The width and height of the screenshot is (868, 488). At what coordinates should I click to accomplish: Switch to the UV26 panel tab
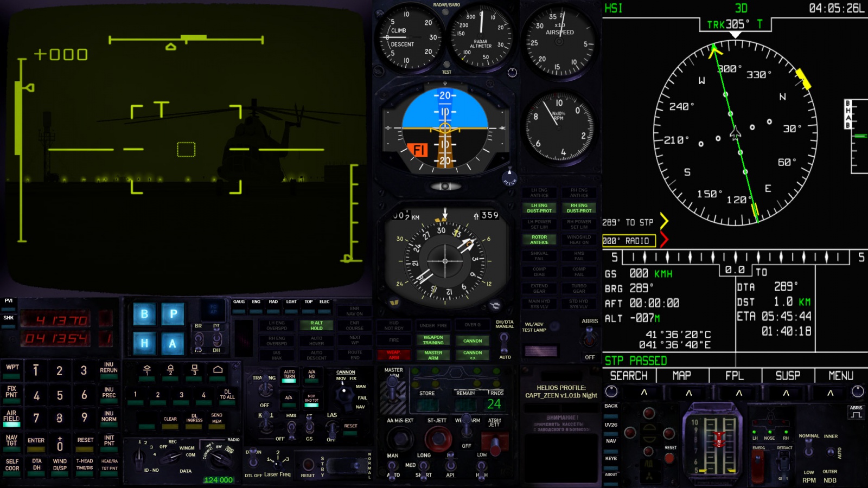611,425
